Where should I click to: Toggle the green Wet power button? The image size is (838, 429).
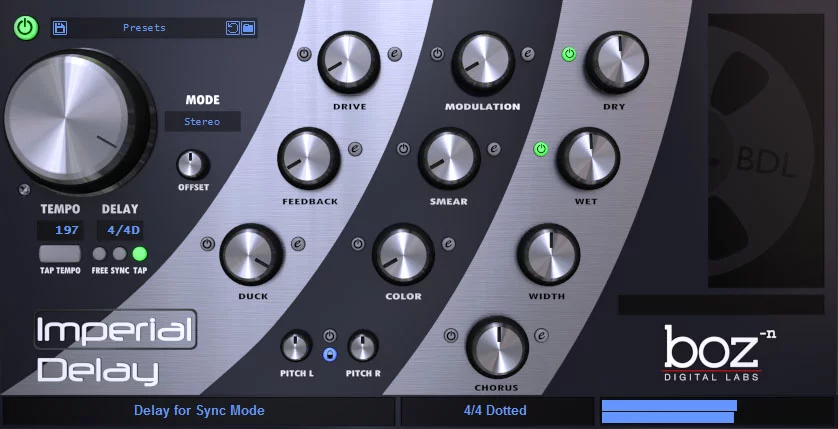tap(541, 149)
